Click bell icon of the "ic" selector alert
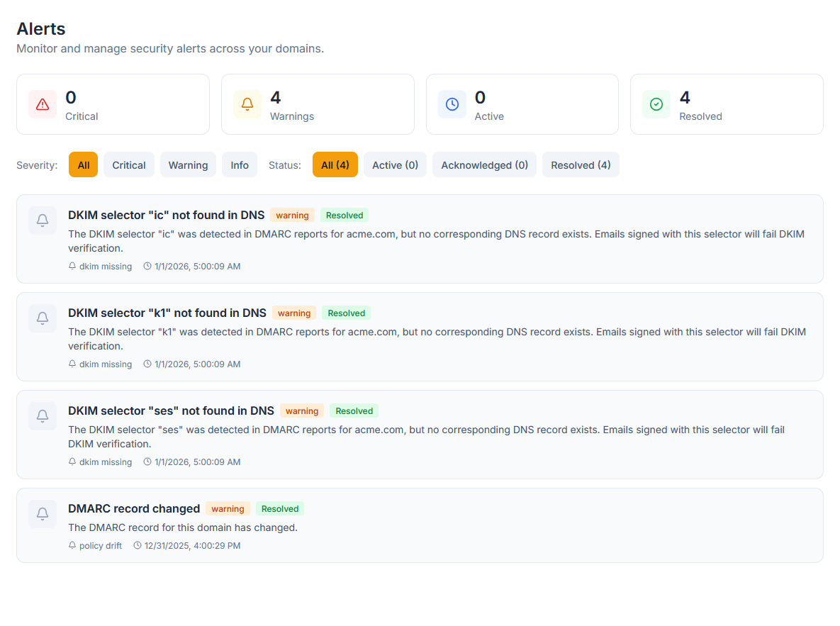The image size is (840, 626). coord(43,220)
